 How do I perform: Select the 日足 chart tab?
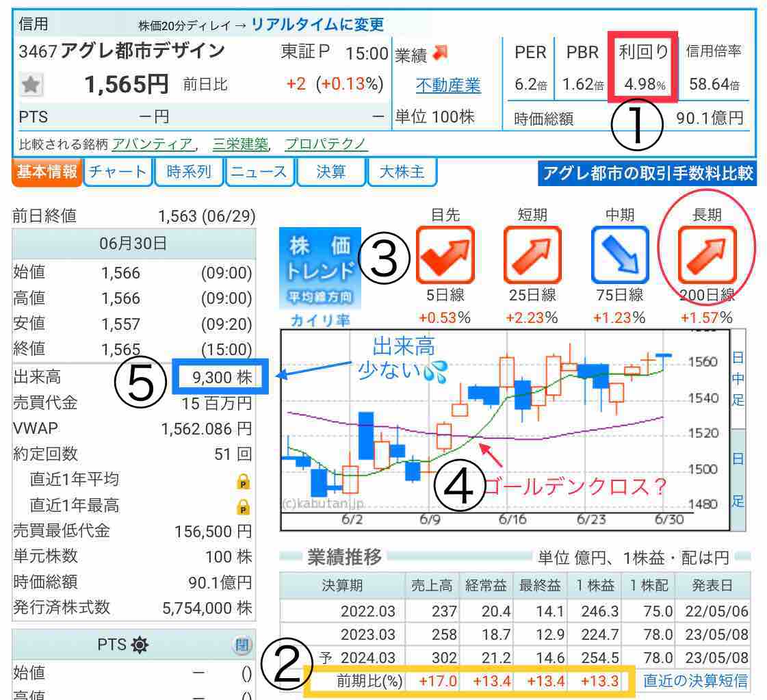(738, 480)
